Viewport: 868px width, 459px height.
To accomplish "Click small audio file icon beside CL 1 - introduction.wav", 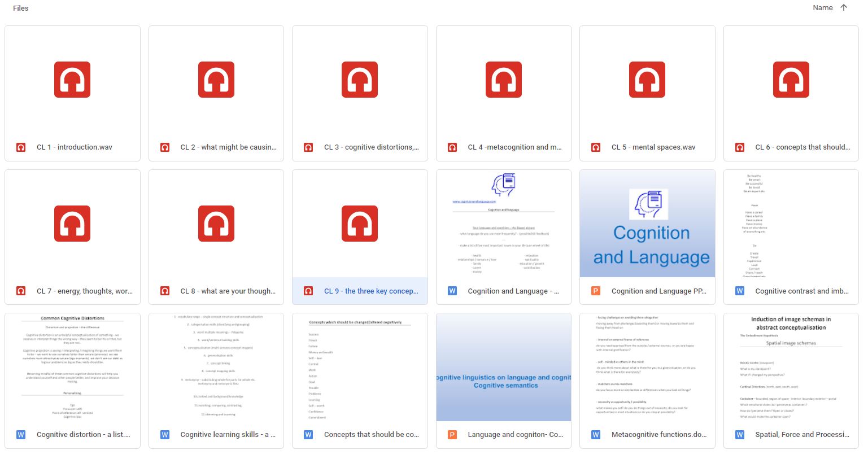I will (x=21, y=147).
